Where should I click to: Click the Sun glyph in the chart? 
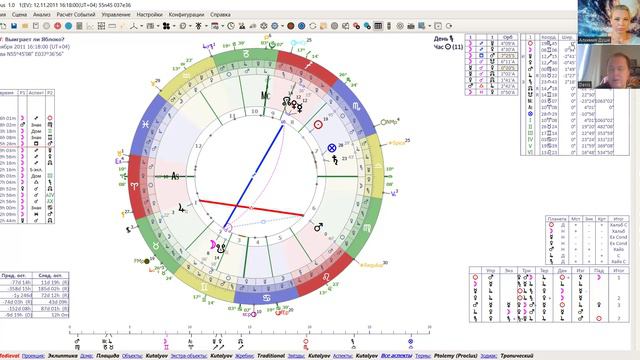click(x=318, y=125)
